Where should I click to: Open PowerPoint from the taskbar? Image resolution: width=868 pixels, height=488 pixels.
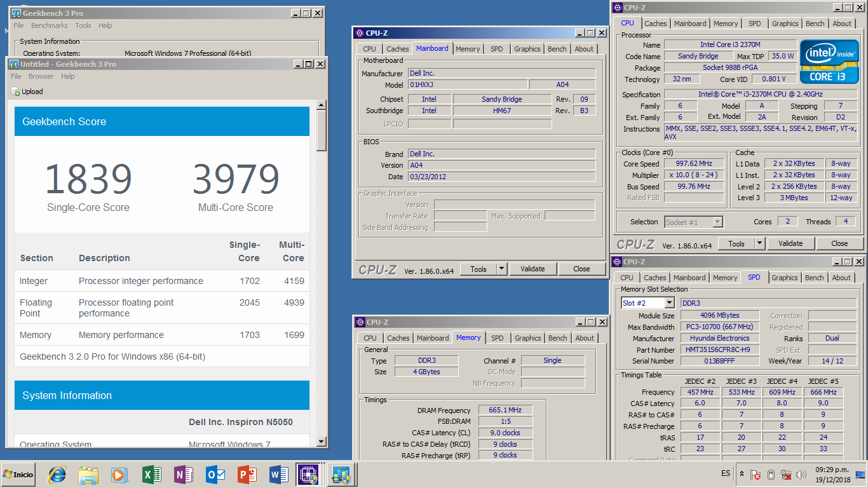247,475
